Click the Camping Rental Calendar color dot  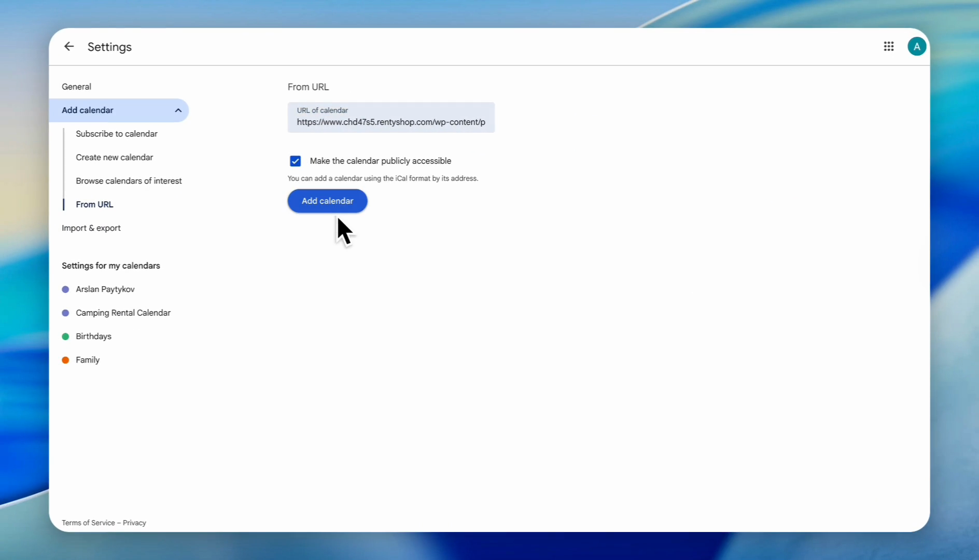click(x=65, y=313)
